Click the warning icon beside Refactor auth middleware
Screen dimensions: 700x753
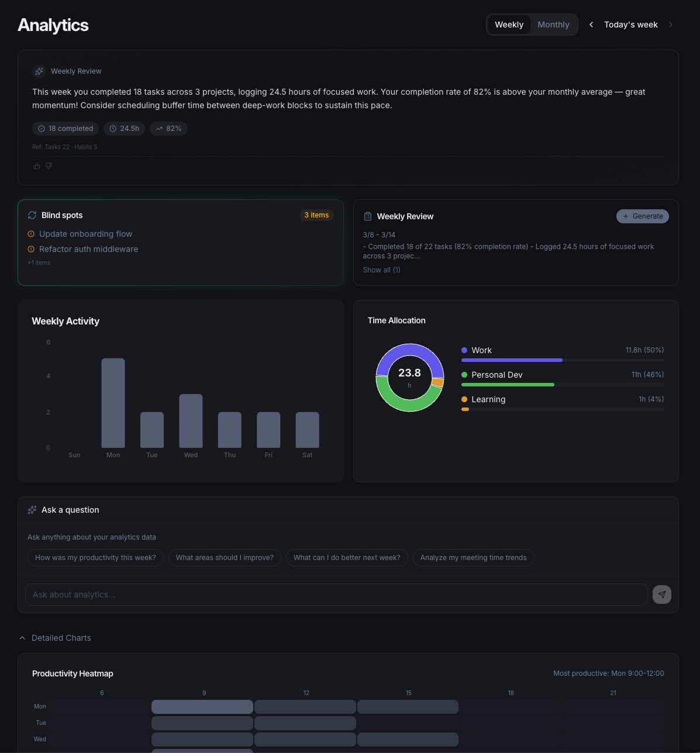pyautogui.click(x=30, y=249)
